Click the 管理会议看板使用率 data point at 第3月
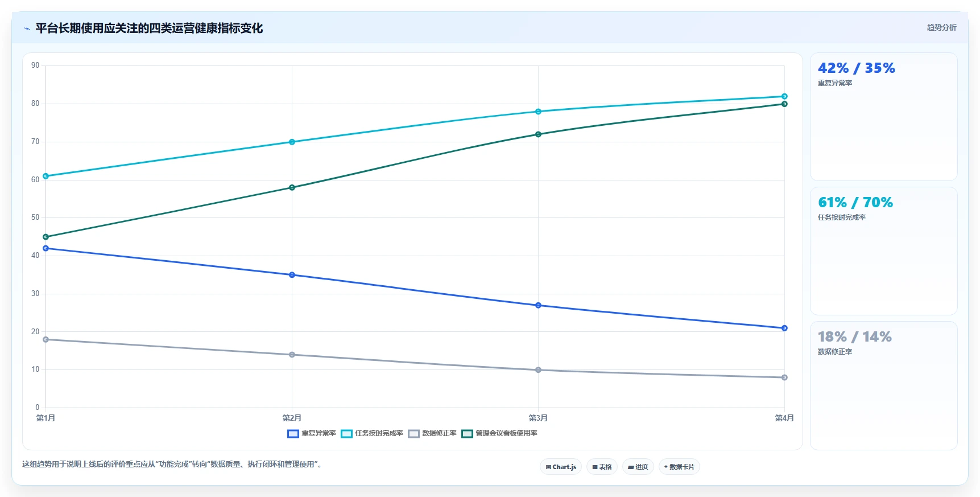980x497 pixels. (538, 134)
